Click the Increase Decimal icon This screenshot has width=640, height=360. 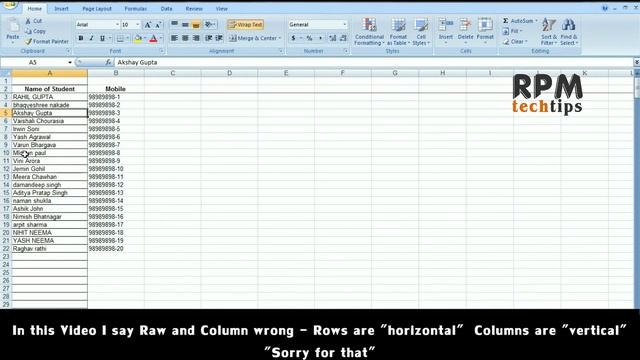click(333, 38)
